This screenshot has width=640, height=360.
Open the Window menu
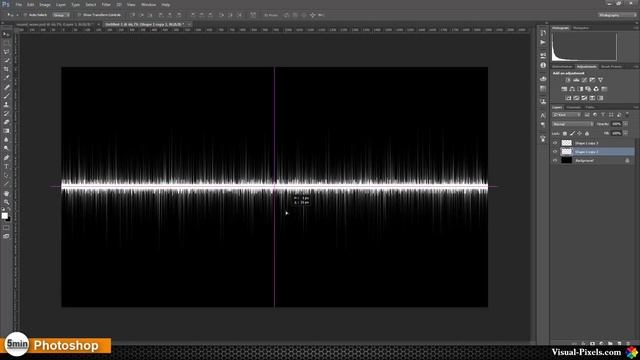tap(149, 4)
